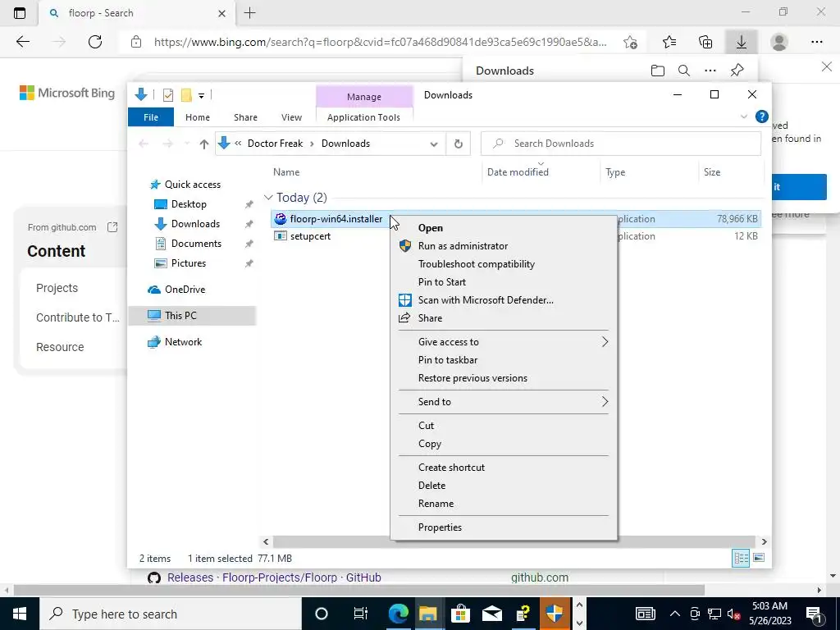
Task: Open Microsoft Store taskbar icon
Action: 459,614
